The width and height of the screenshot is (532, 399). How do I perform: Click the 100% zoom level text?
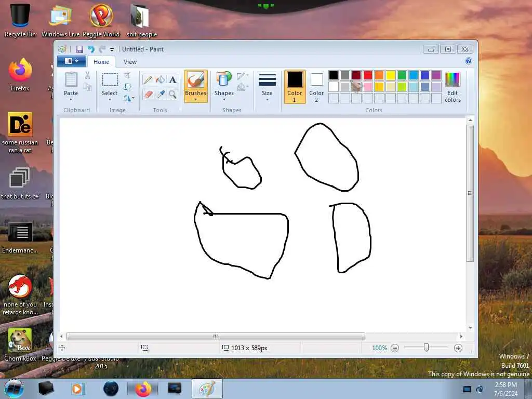(x=379, y=348)
